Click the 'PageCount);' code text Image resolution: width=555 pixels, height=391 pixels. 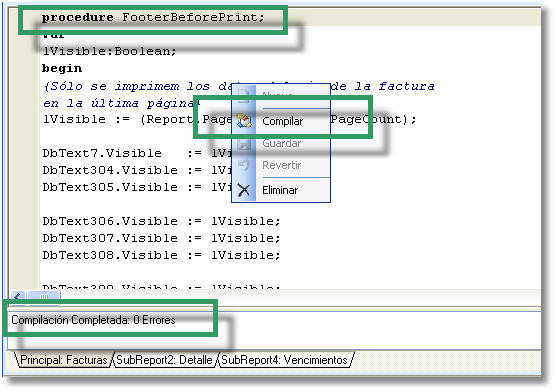(x=373, y=120)
